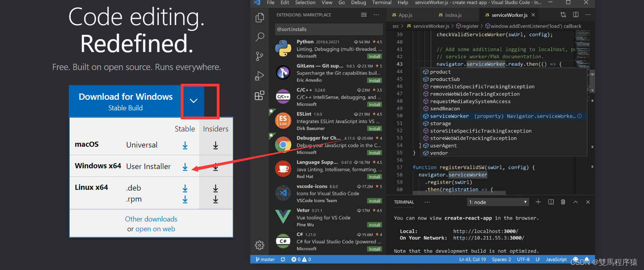The height and width of the screenshot is (270, 644).
Task: Click the Vetur extension icon
Action: (283, 217)
